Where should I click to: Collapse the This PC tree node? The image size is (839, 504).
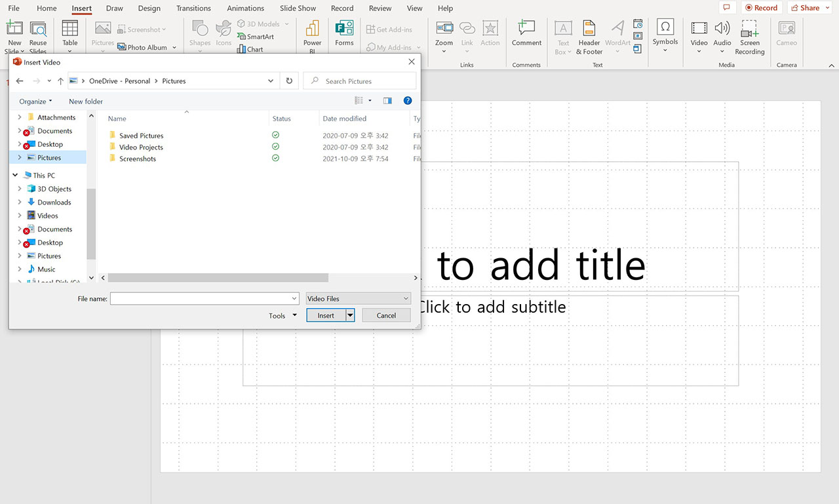[15, 176]
